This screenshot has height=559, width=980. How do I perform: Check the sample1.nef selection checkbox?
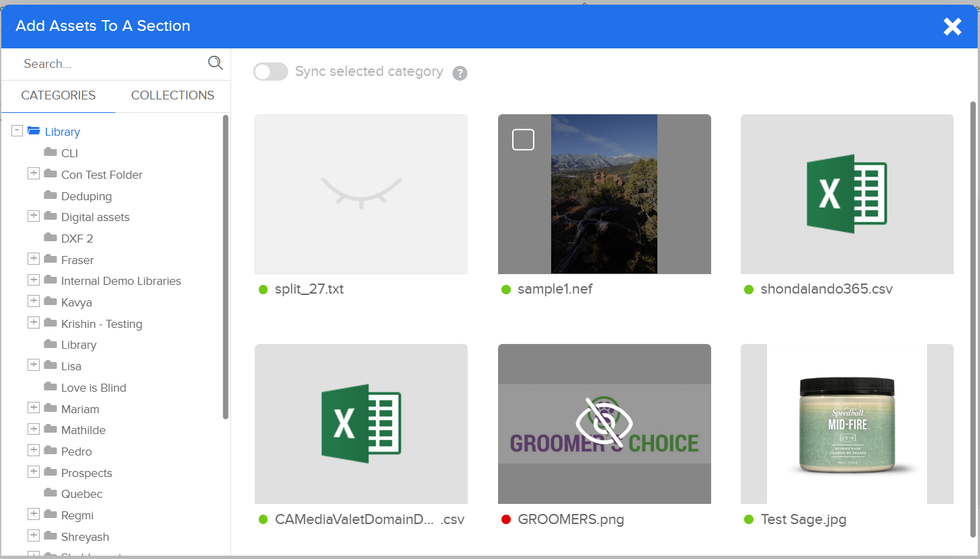pos(523,140)
